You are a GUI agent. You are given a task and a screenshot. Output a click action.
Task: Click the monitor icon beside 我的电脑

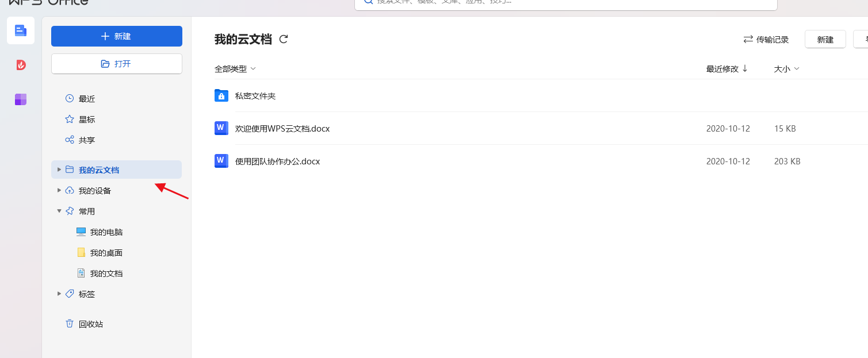(81, 232)
